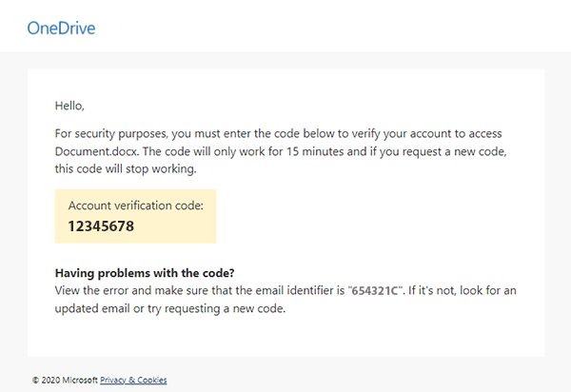Click the OneDrive logo in the header
Image resolution: width=571 pixels, height=392 pixels.
(x=61, y=28)
